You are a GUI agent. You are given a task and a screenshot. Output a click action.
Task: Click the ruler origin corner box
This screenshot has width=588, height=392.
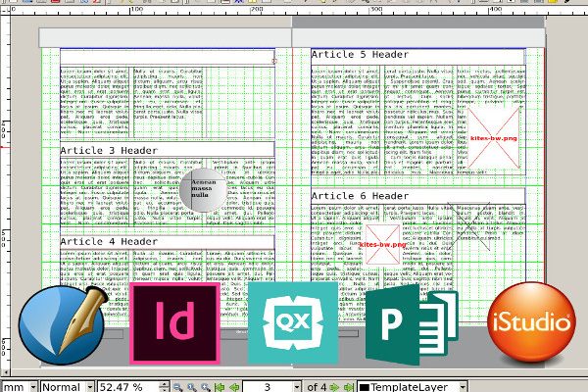tap(5, 11)
